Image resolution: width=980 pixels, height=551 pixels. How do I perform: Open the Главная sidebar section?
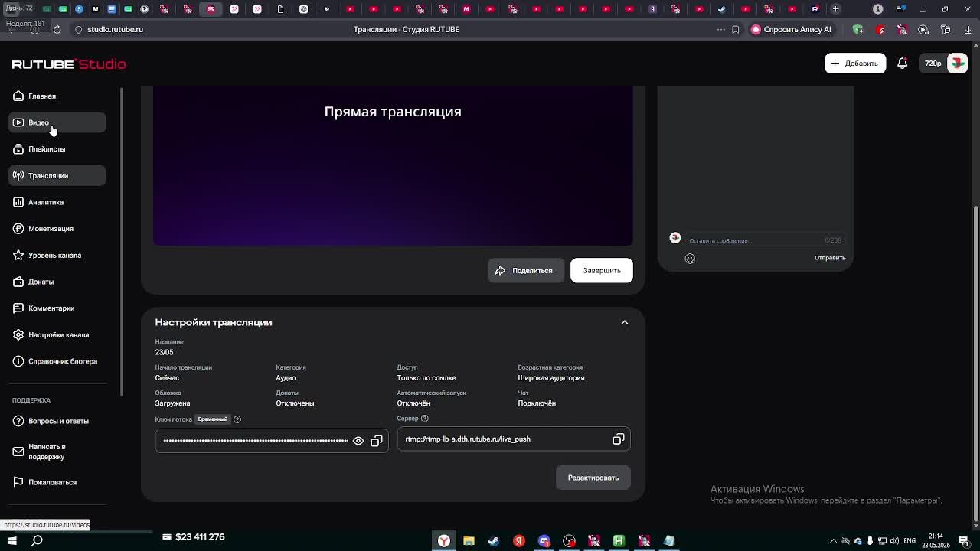57,96
